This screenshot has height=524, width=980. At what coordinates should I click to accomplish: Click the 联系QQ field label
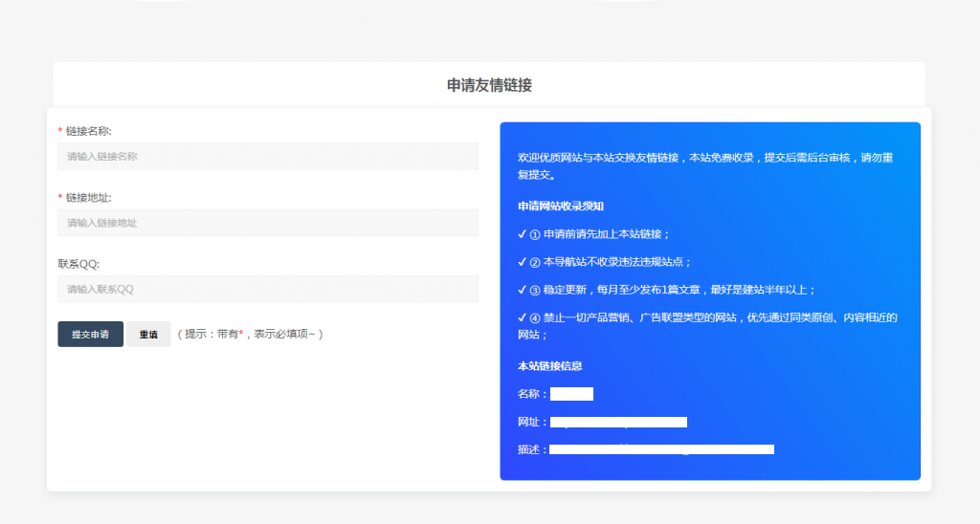click(x=78, y=264)
